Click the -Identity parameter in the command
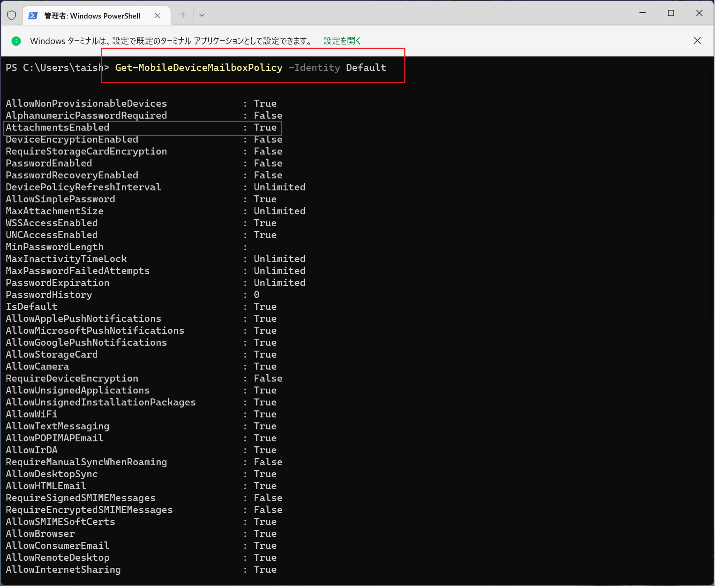The image size is (719, 588). point(315,68)
